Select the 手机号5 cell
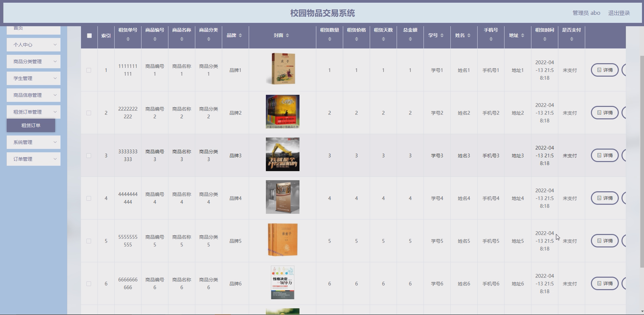 (491, 241)
